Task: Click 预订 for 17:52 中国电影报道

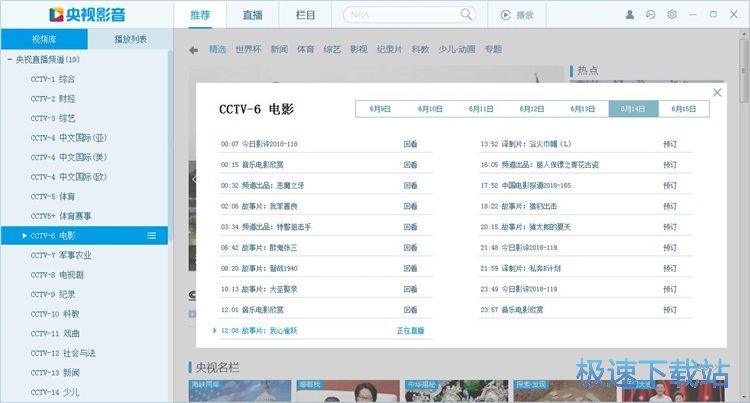Action: (x=670, y=185)
